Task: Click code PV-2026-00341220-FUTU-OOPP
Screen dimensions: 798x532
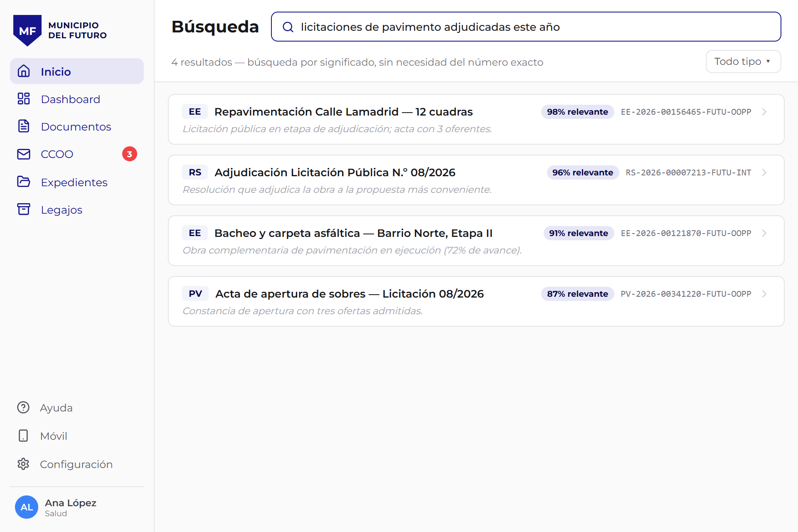Action: [x=686, y=294]
